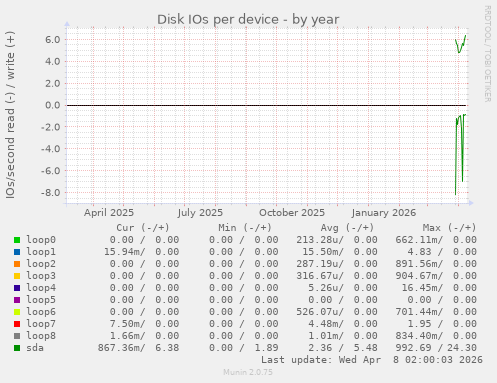Click the loop8 gray legend swatch
Viewport: 497px width, 383px height.
coord(17,336)
